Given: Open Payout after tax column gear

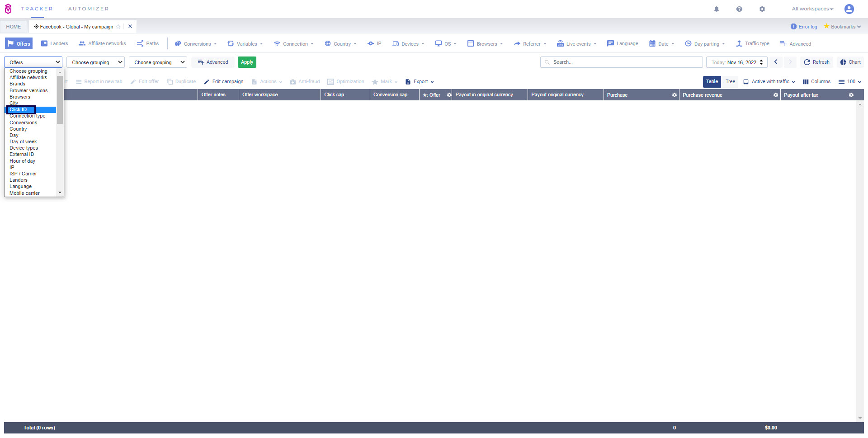Looking at the screenshot, I should pos(851,95).
